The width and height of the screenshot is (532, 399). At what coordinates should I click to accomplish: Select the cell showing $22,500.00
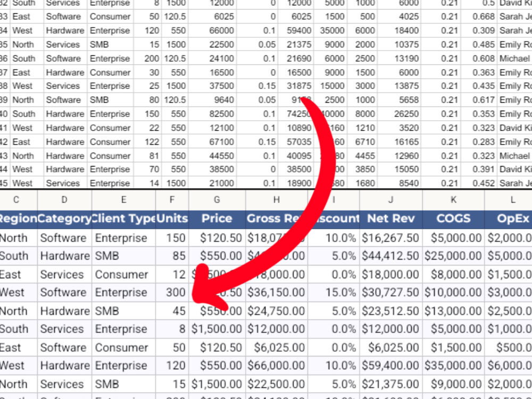point(277,384)
